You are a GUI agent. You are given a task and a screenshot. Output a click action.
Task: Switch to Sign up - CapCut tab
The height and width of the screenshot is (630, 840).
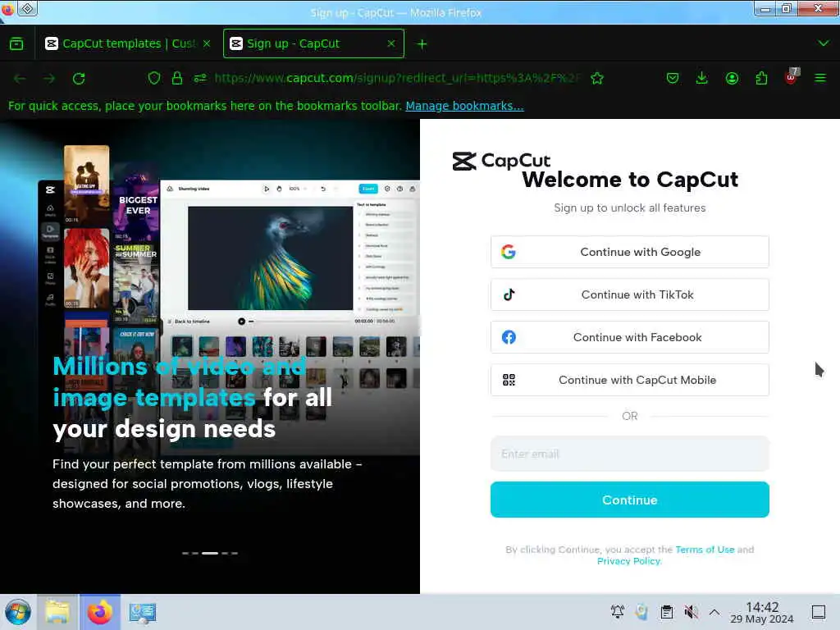pyautogui.click(x=313, y=44)
